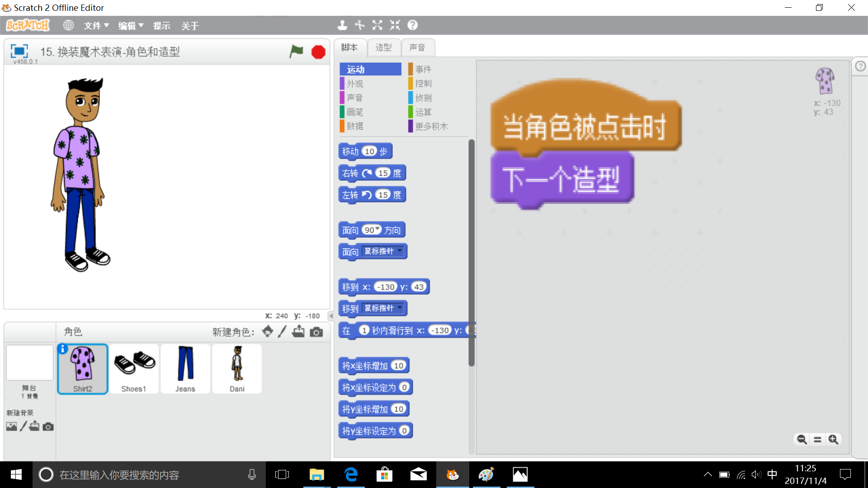This screenshot has width=868, height=488.
Task: Open File Explorer from the taskbar
Action: (316, 474)
